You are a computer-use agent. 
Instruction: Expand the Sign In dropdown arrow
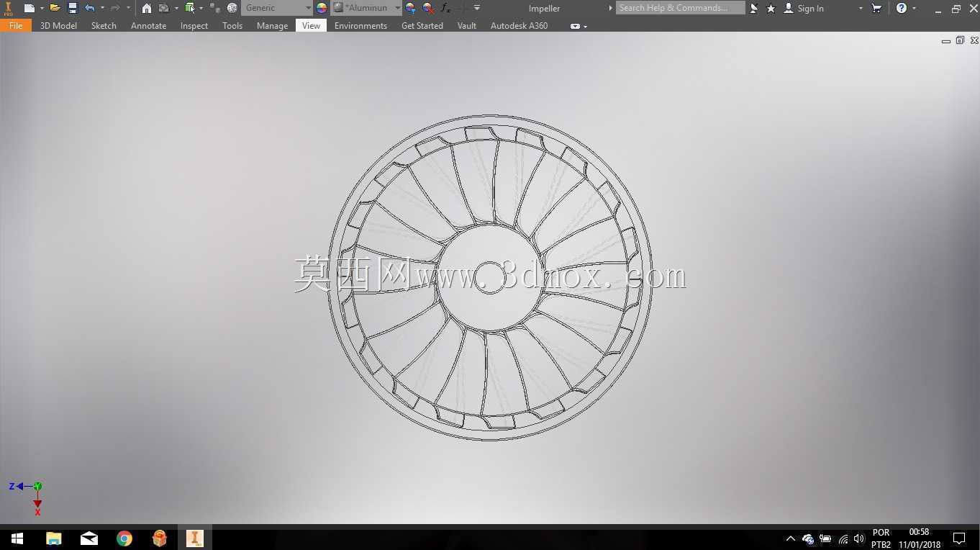[861, 8]
